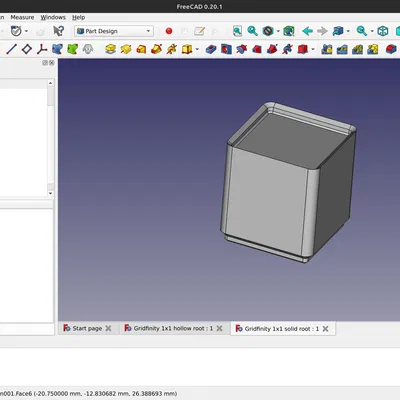Click the Fit All view icon
400x400 pixels.
(x=237, y=31)
